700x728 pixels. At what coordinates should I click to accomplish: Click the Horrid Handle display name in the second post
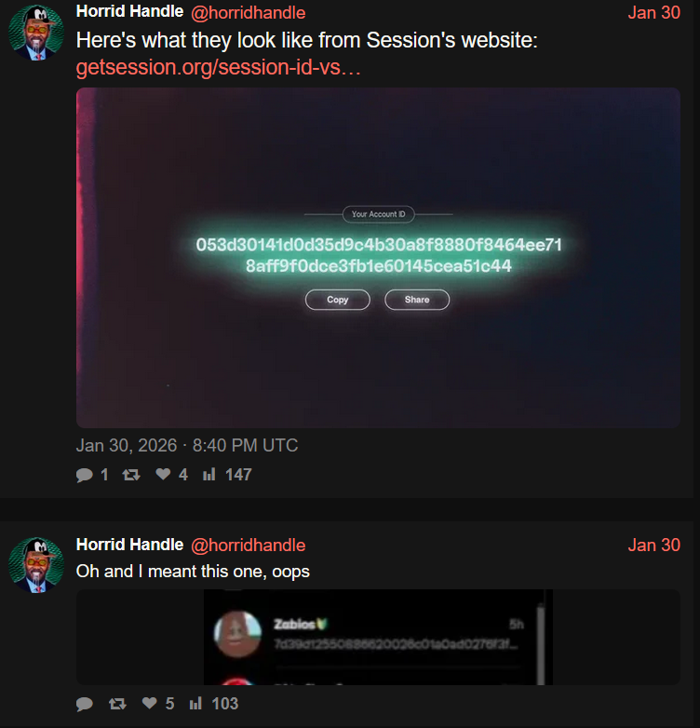(x=129, y=545)
